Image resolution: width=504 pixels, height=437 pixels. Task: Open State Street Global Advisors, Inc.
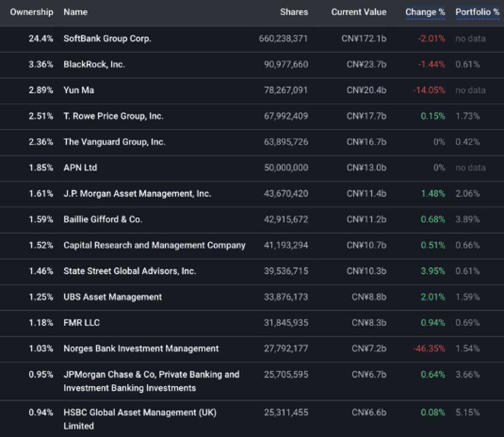point(130,271)
